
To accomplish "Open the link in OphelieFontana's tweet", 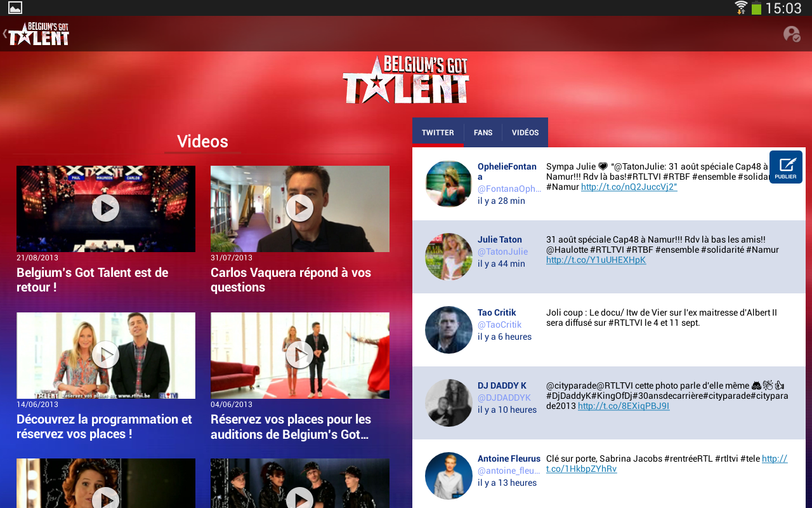I will click(x=629, y=187).
